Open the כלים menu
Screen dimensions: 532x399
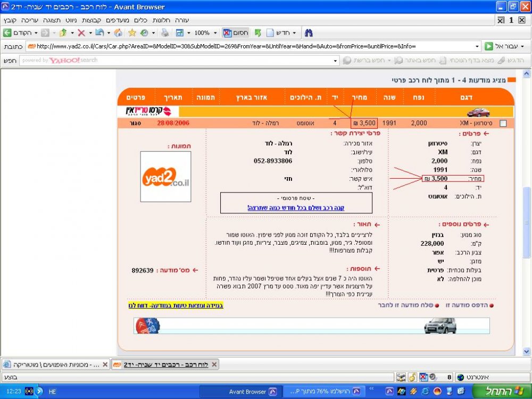click(x=140, y=20)
